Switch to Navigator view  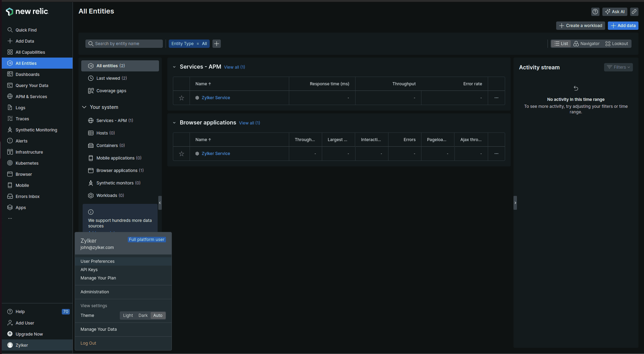coord(586,44)
